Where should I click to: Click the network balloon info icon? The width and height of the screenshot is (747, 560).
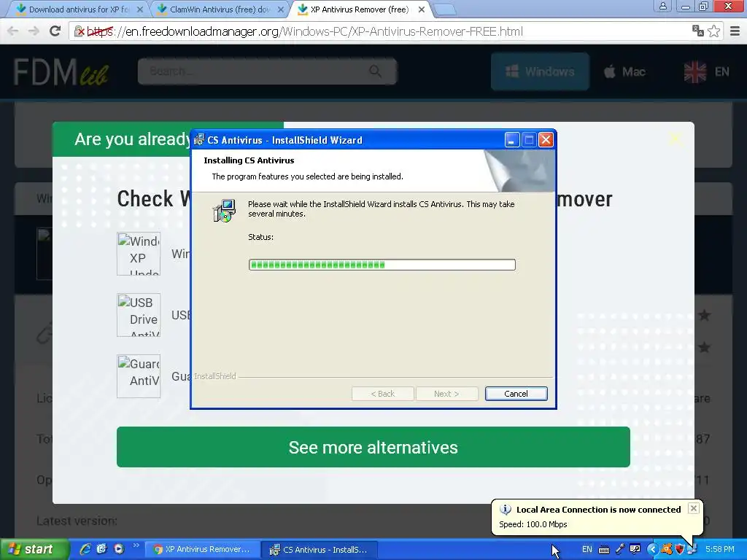point(505,510)
